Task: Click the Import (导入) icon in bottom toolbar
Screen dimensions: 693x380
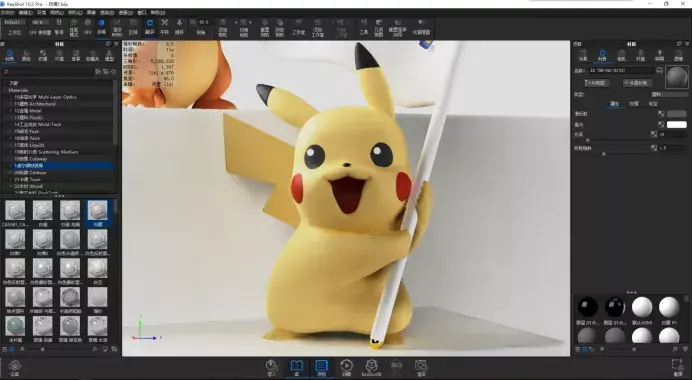Action: (x=271, y=368)
